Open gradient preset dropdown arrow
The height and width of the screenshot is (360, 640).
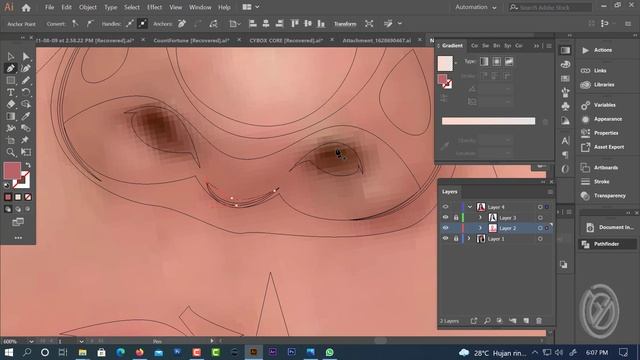coord(456,62)
